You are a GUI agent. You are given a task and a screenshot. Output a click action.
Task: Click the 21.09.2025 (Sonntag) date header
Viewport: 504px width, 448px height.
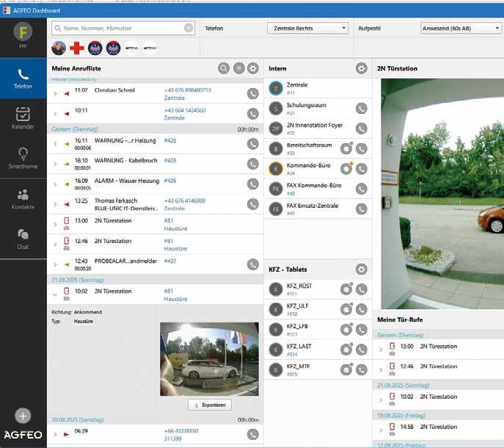(156, 280)
